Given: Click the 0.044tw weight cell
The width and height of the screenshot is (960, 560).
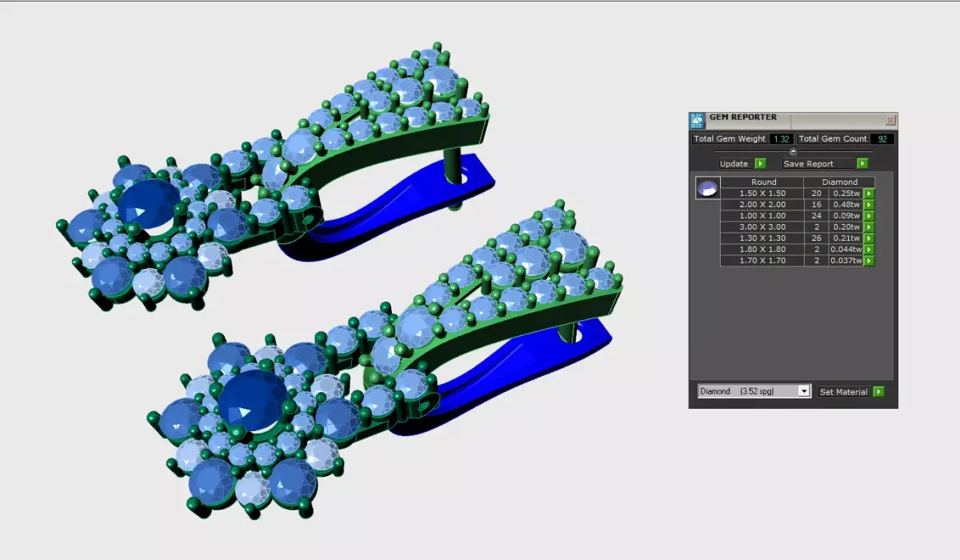Looking at the screenshot, I should point(846,249).
